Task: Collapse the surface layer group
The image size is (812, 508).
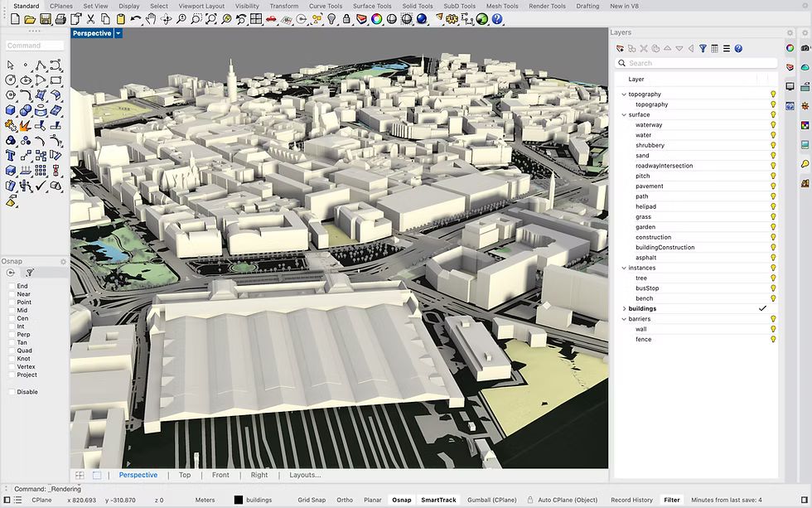Action: (x=624, y=115)
